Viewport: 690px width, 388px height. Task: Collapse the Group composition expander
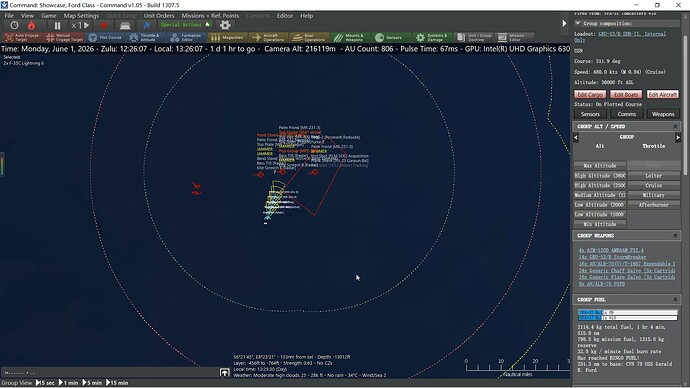[578, 23]
